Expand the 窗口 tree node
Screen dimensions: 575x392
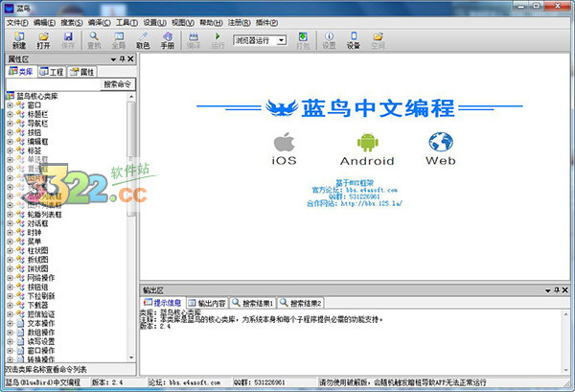click(10, 105)
